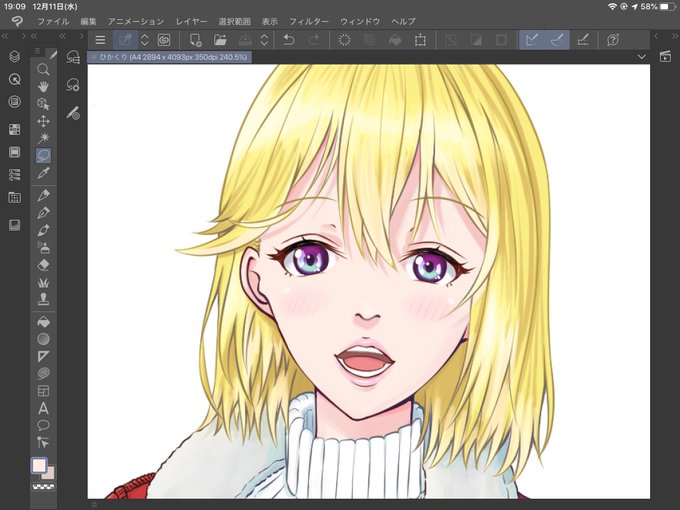Select the Operation object tool
Image resolution: width=680 pixels, height=510 pixels.
coord(43,104)
